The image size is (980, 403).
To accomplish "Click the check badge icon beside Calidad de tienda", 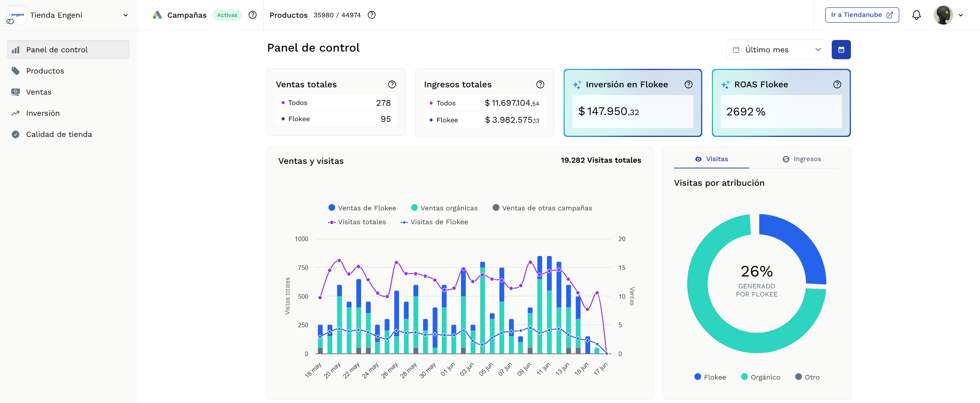I will tap(15, 134).
